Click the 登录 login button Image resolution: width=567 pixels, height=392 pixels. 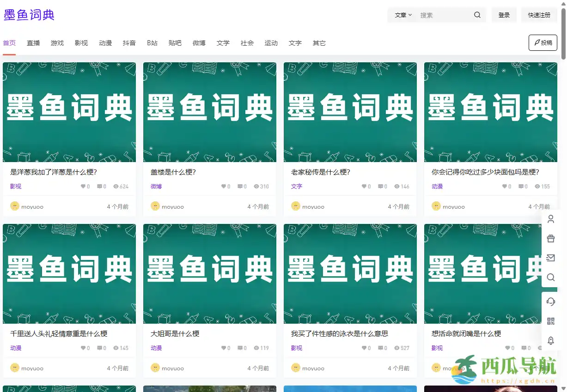(x=504, y=15)
